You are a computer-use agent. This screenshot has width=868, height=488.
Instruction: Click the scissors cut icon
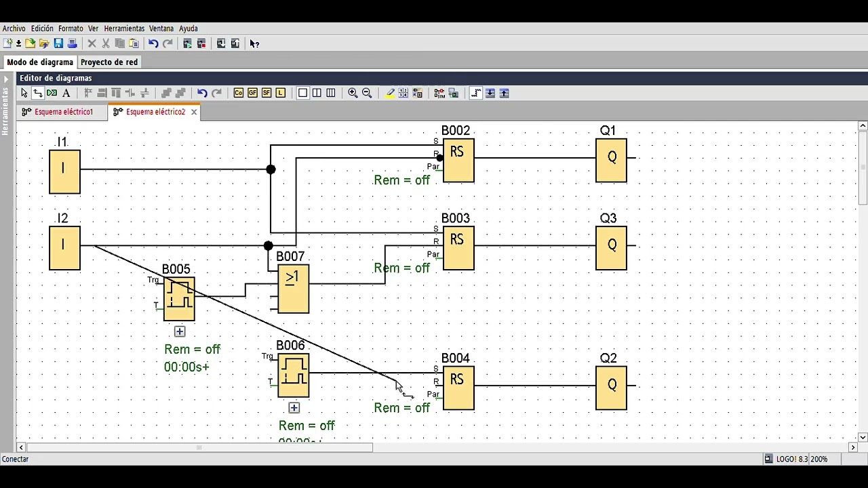(x=106, y=43)
